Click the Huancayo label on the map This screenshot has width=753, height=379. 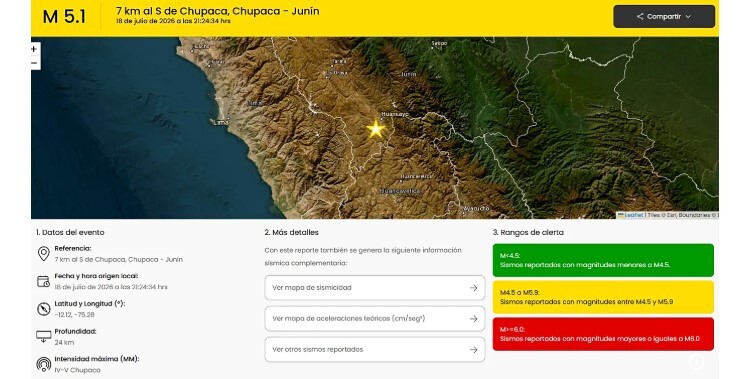coord(395,114)
